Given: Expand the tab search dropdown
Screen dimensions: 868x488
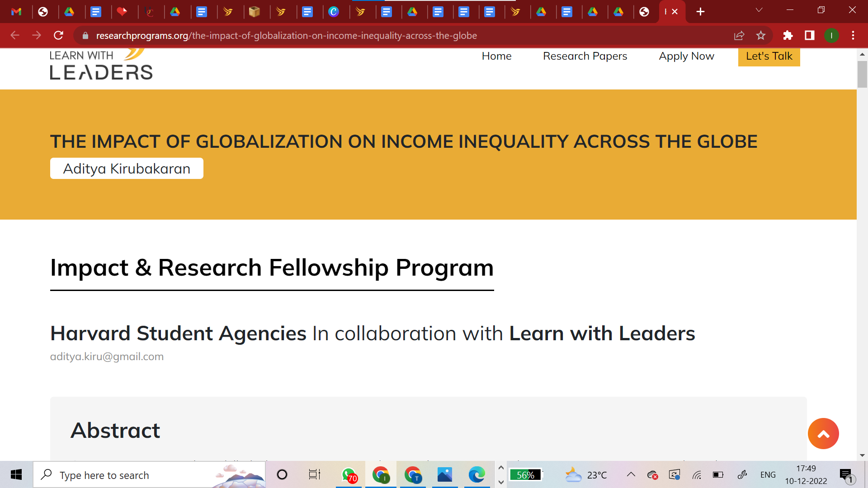Looking at the screenshot, I should (759, 10).
